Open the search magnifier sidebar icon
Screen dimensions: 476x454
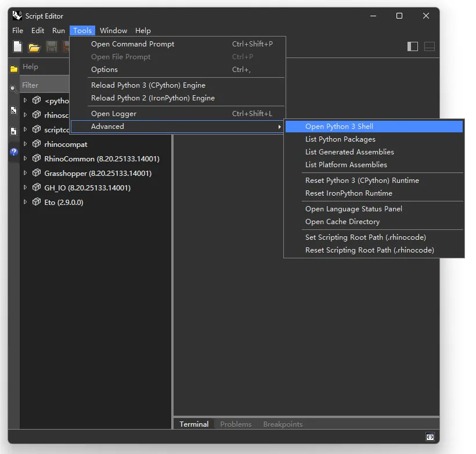tap(14, 89)
